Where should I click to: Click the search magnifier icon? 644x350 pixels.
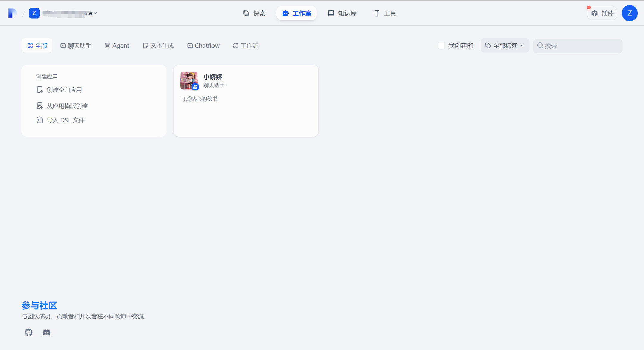coord(540,46)
